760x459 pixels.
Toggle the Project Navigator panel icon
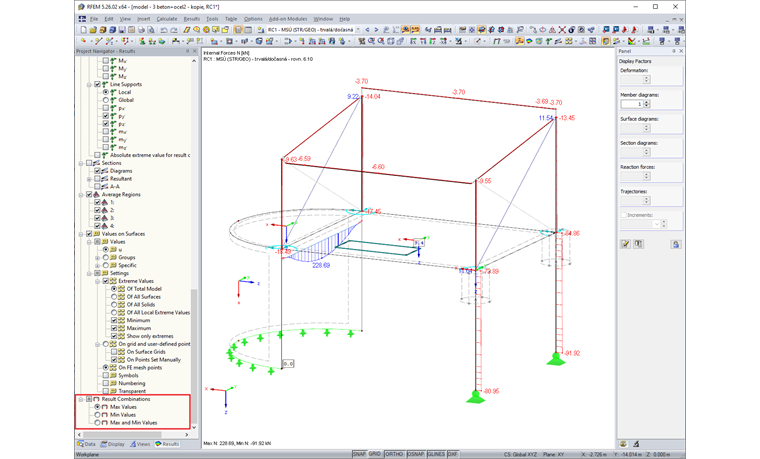(x=238, y=30)
